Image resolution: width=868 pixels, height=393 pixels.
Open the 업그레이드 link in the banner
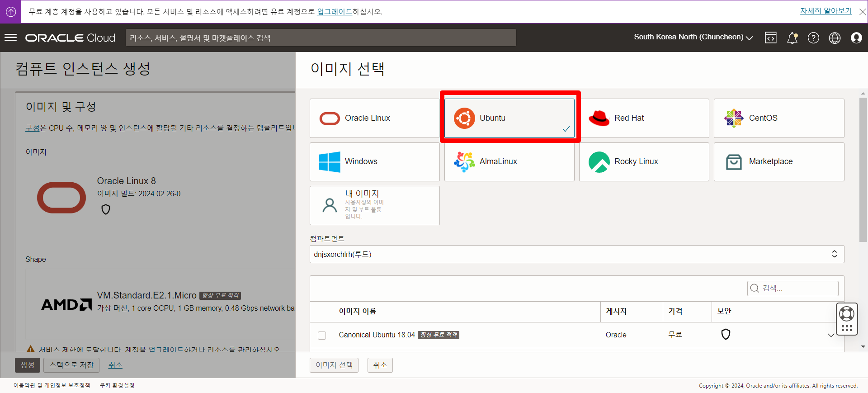coord(335,12)
